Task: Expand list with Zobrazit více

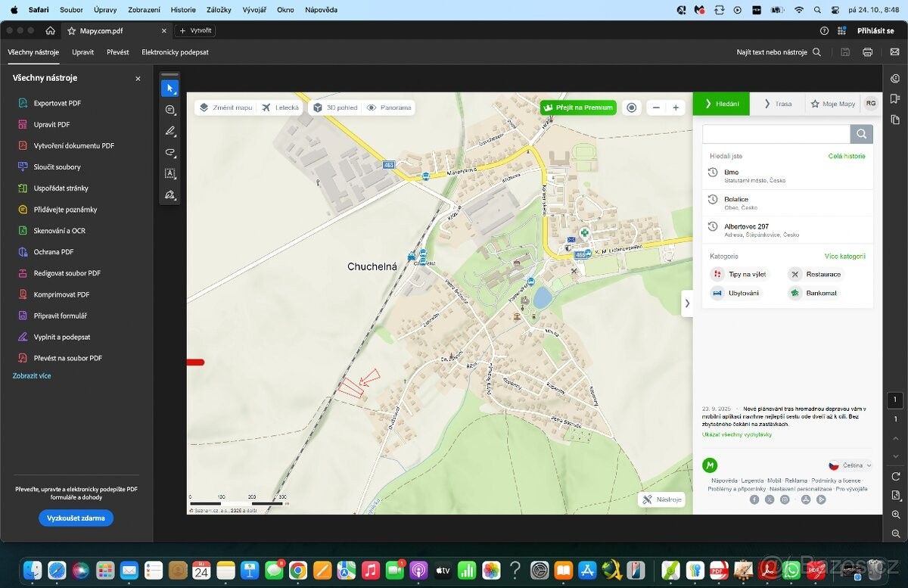Action: point(32,376)
